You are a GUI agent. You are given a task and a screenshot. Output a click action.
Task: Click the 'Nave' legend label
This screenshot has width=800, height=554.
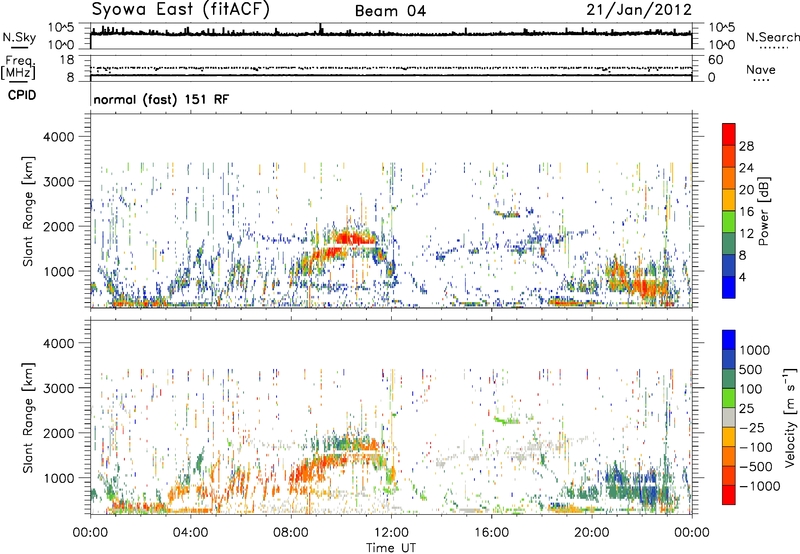761,69
